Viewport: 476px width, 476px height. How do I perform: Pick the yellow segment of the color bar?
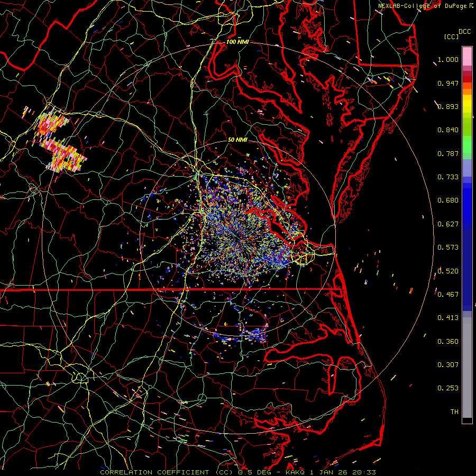coord(467,104)
